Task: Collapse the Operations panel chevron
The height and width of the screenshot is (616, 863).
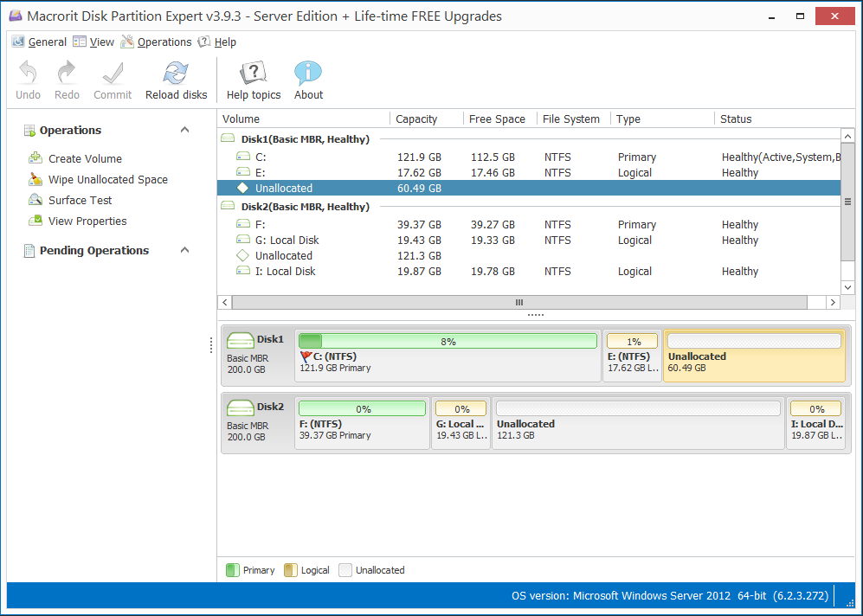Action: [185, 130]
